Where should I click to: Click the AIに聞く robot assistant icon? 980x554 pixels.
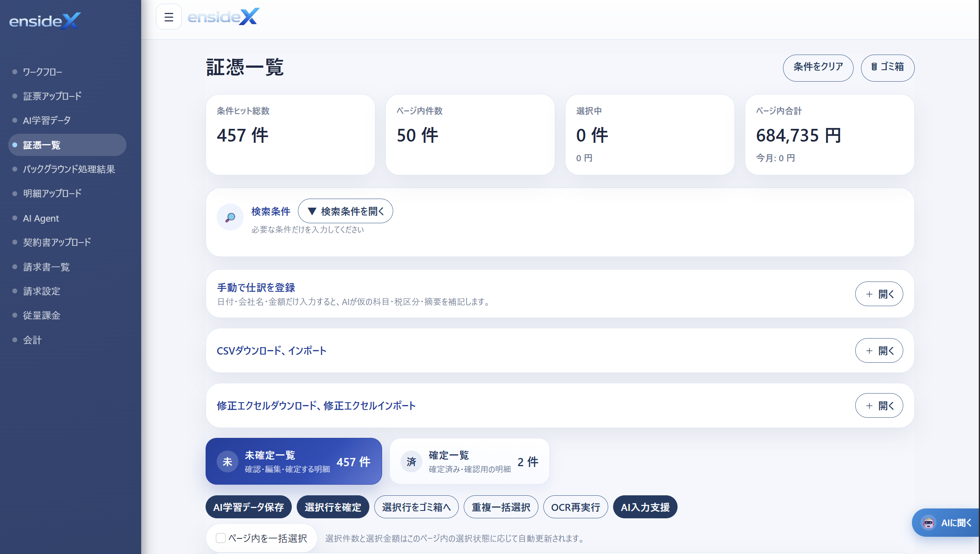(x=928, y=522)
